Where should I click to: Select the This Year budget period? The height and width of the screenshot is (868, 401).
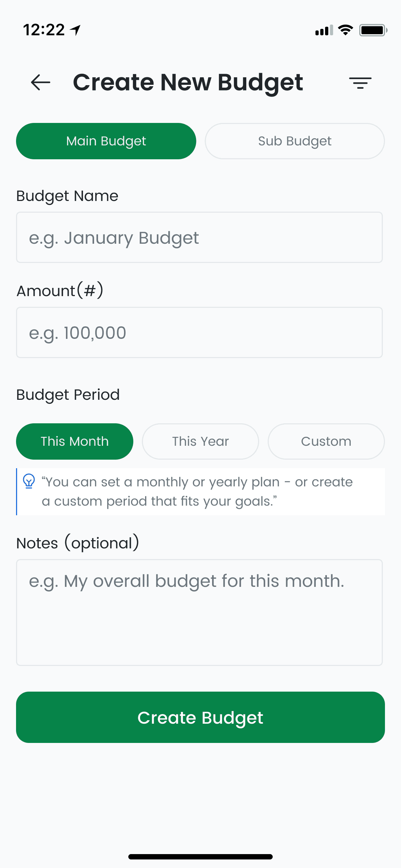[x=200, y=441]
